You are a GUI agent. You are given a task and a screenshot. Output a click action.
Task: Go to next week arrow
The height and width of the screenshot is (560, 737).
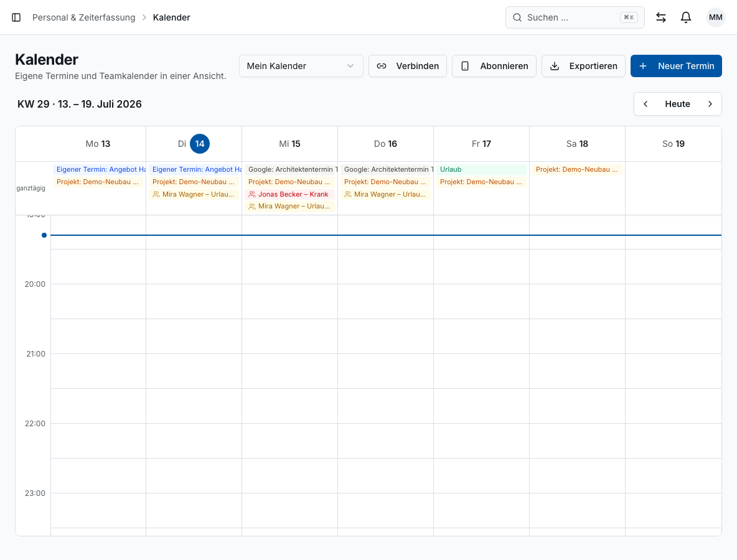(x=710, y=104)
